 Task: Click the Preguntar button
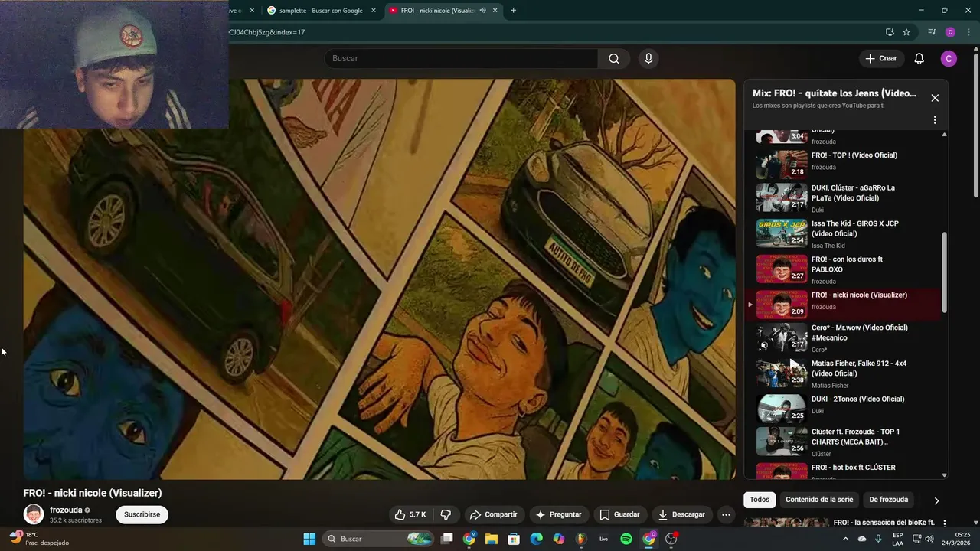pos(558,514)
